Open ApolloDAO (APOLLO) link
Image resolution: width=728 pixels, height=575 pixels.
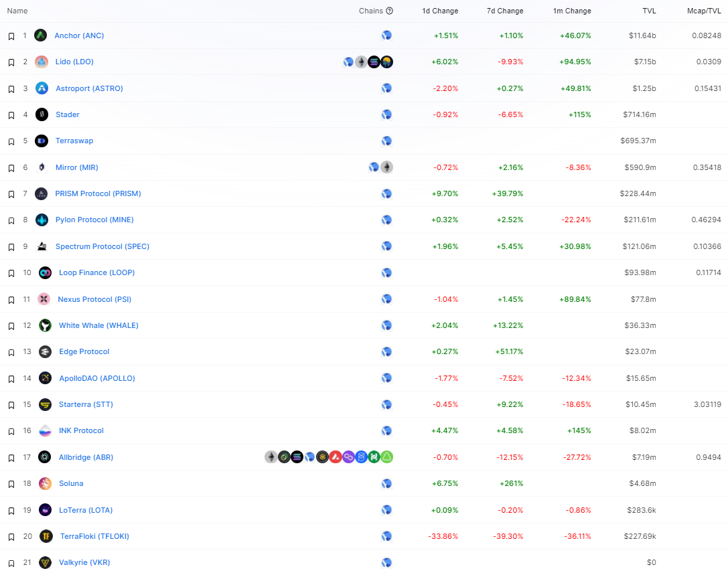click(x=96, y=378)
